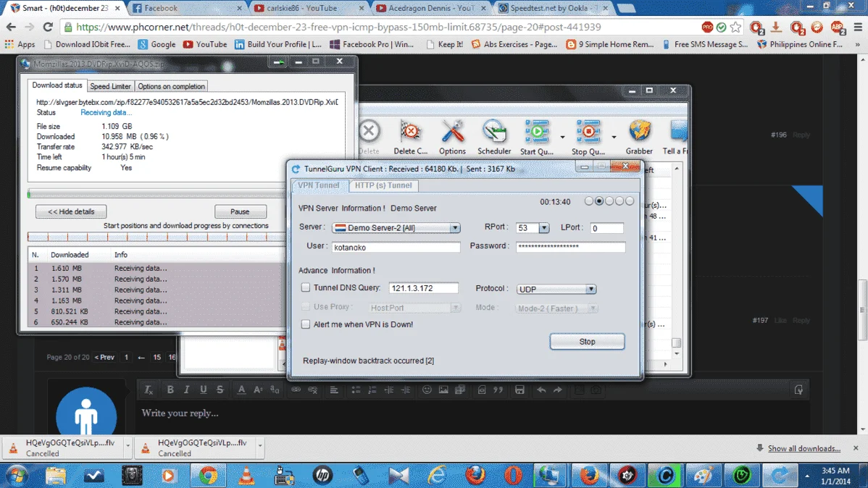
Task: Open Internet Explorer from the taskbar
Action: 437,475
